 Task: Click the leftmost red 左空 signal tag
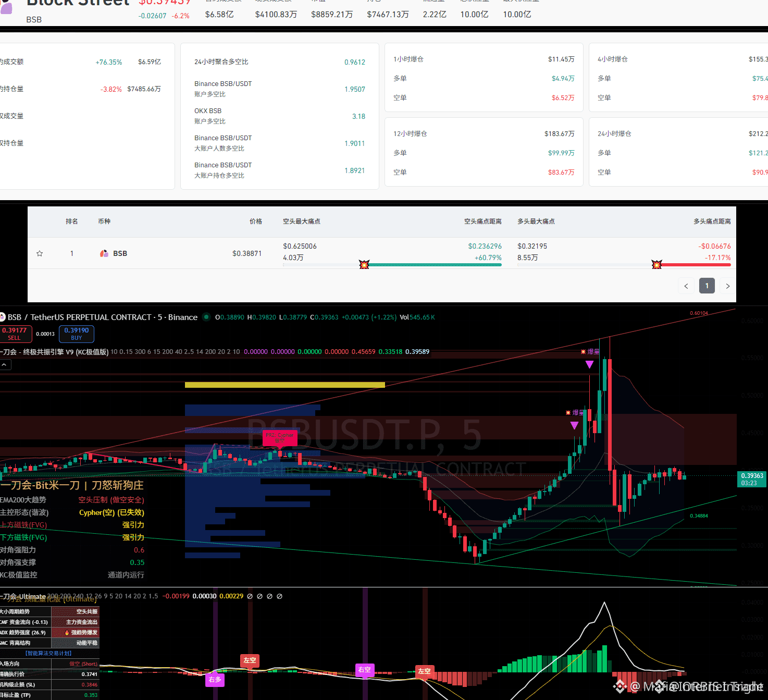point(250,660)
